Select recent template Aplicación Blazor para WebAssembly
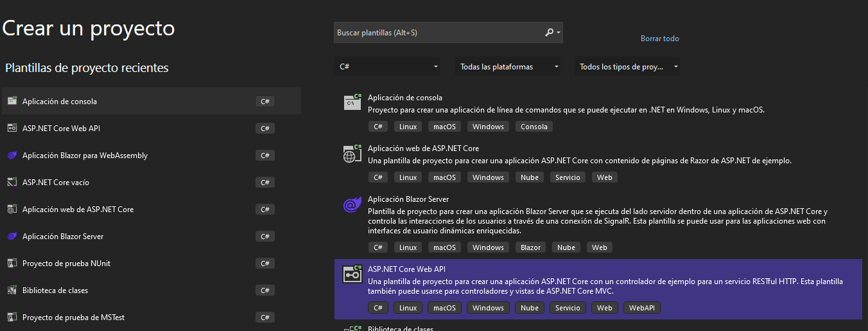The width and height of the screenshot is (868, 331). point(152,155)
